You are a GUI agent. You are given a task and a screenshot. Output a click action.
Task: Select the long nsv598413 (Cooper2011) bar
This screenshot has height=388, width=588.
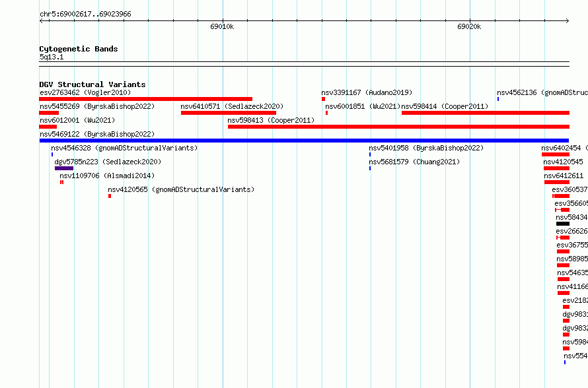pos(398,127)
